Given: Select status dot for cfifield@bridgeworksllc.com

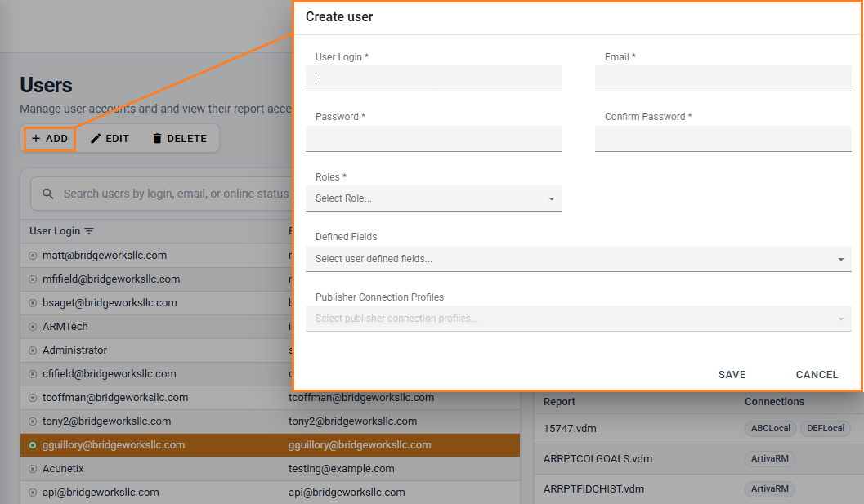Looking at the screenshot, I should pos(33,374).
